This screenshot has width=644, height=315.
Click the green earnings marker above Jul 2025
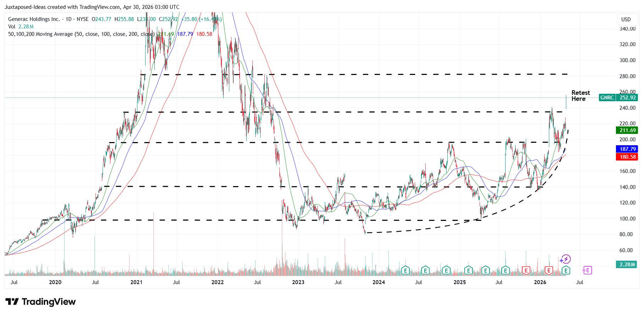[x=505, y=271]
